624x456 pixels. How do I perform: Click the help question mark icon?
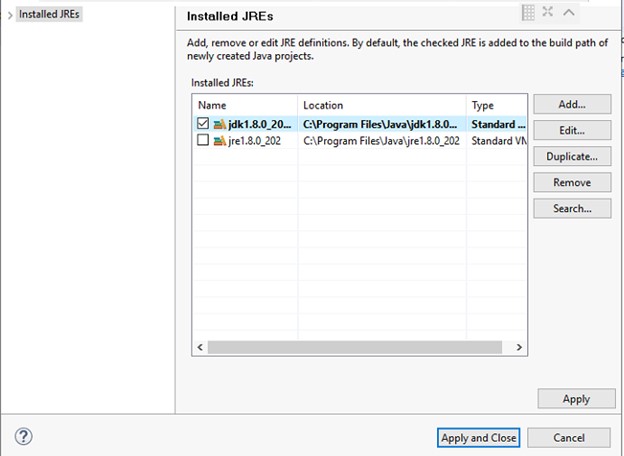(x=24, y=437)
